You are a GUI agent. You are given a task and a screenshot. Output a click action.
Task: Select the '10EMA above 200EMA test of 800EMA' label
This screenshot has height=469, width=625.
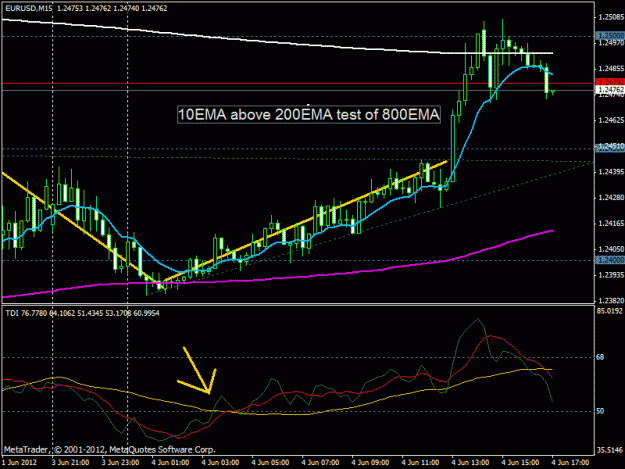309,114
